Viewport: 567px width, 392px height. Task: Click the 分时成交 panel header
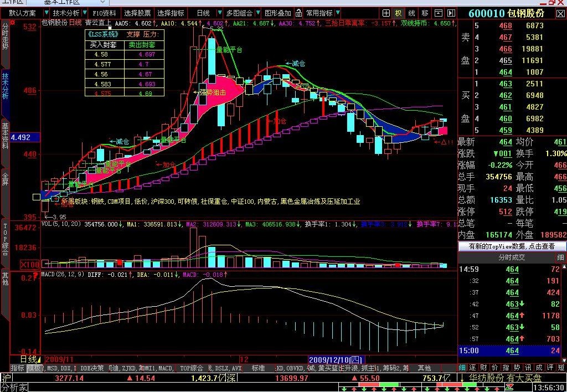click(x=512, y=257)
